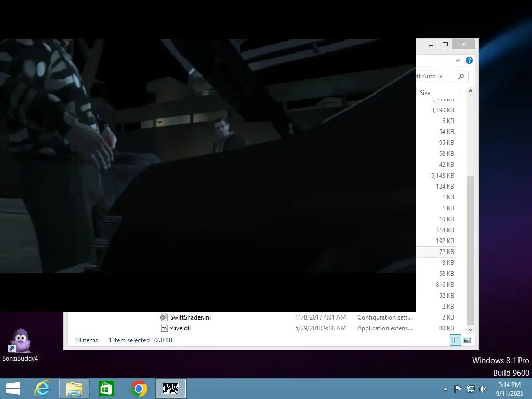Open the network status tray icon
The image size is (532, 399).
pos(470,389)
